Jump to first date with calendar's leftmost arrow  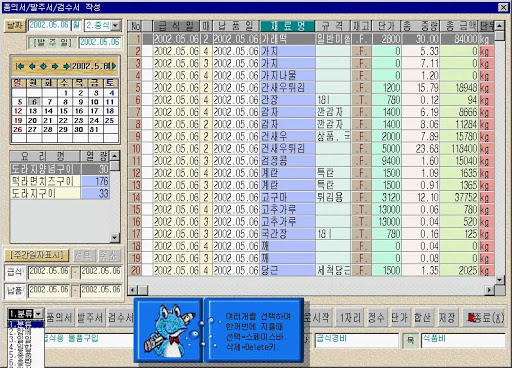coord(20,66)
